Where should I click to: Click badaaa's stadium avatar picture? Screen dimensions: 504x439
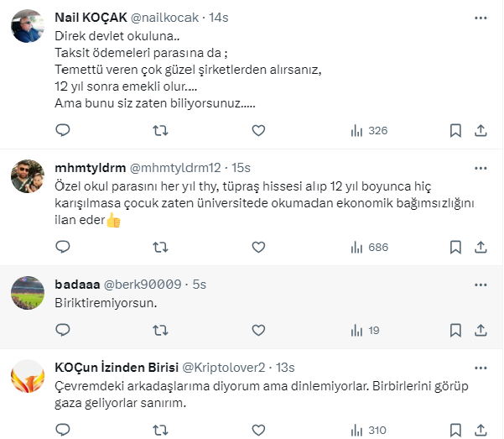(28, 290)
